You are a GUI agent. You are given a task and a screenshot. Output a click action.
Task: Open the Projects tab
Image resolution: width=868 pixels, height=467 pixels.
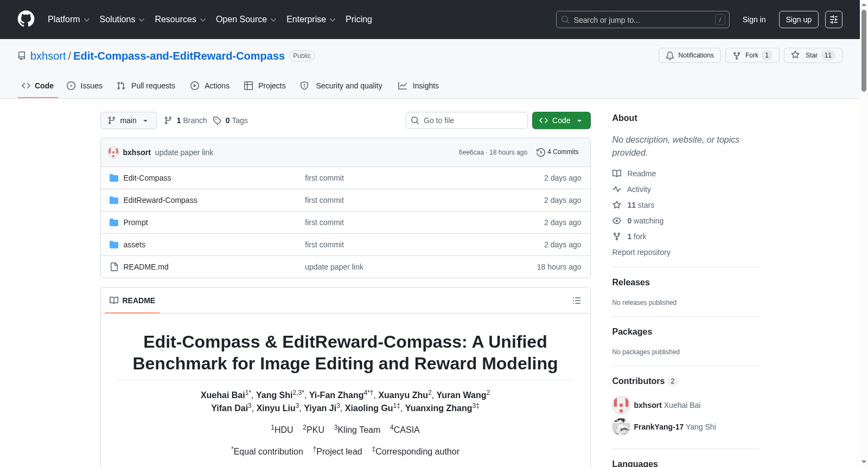tap(265, 86)
